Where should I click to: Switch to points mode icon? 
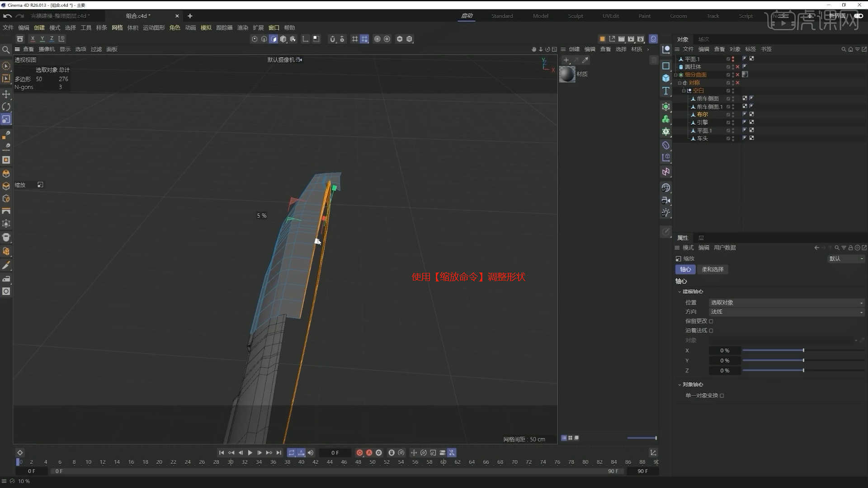255,39
